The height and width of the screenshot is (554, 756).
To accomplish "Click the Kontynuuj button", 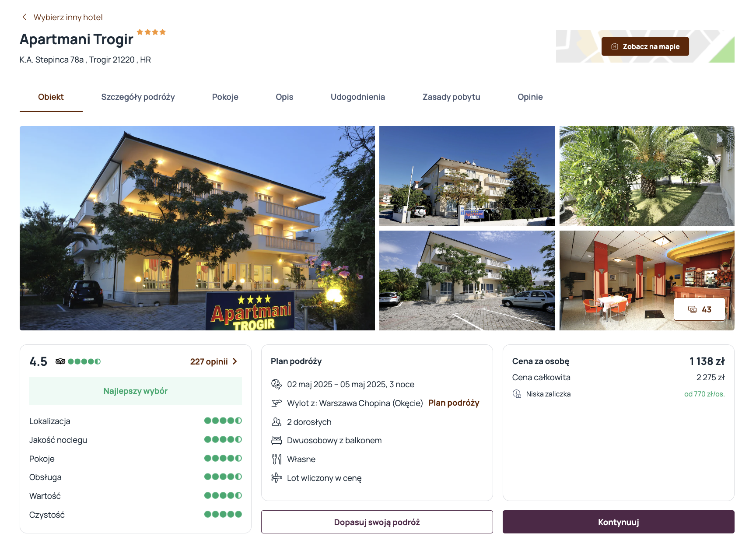I will click(619, 522).
